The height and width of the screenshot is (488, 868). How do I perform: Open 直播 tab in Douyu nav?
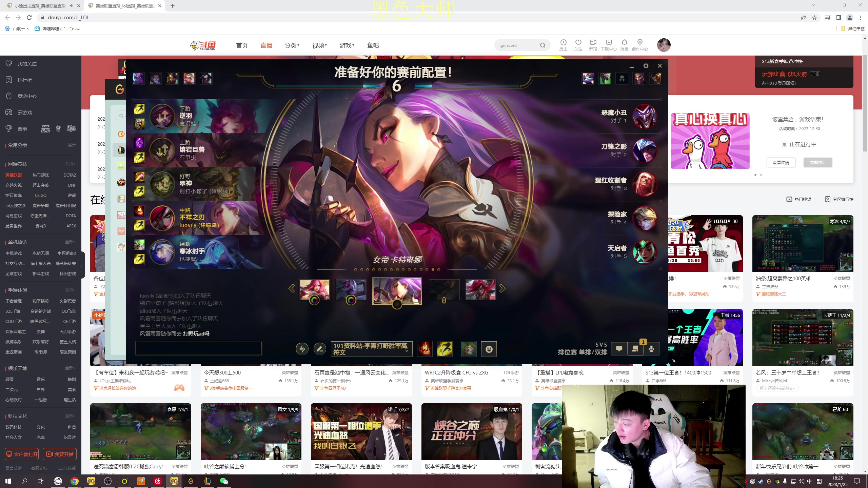click(x=266, y=45)
